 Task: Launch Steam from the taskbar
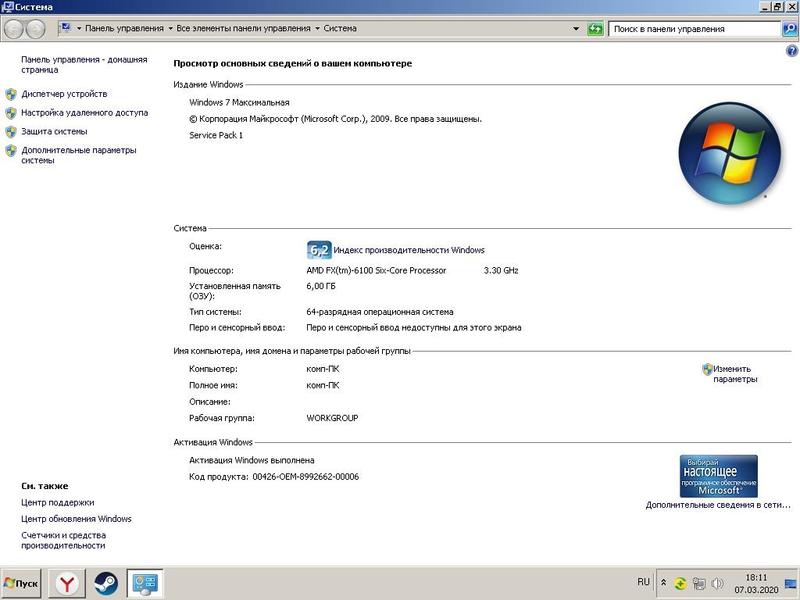106,584
